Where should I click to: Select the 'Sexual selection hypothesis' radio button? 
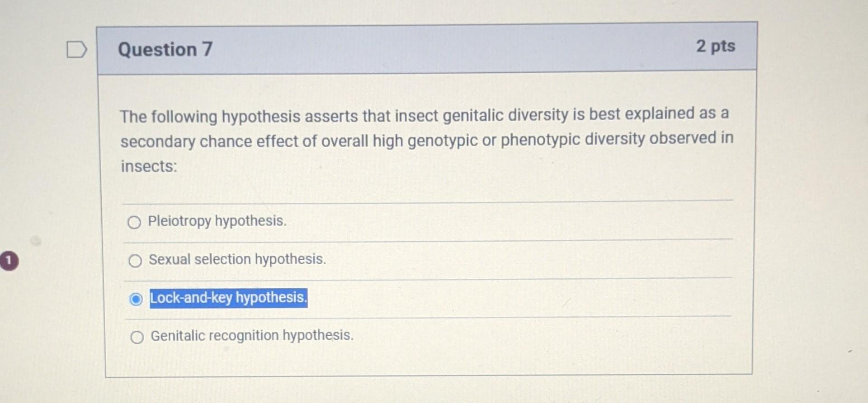pyautogui.click(x=135, y=261)
